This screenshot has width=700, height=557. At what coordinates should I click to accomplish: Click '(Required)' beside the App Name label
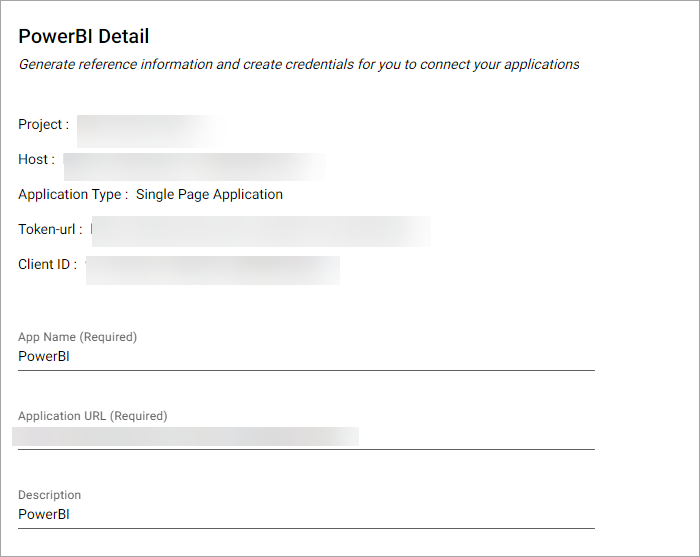point(108,337)
